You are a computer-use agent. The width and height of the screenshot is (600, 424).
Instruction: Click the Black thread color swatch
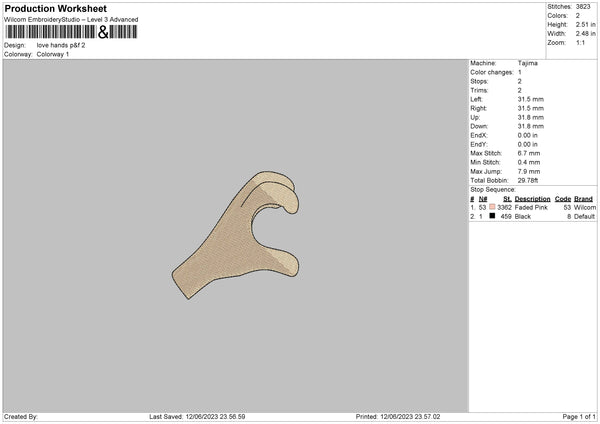(x=492, y=216)
